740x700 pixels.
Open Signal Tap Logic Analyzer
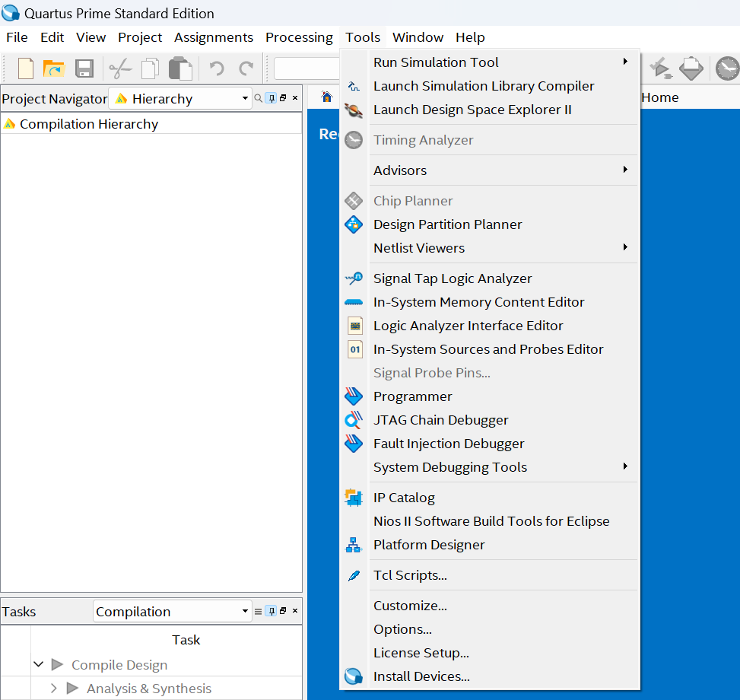point(490,278)
